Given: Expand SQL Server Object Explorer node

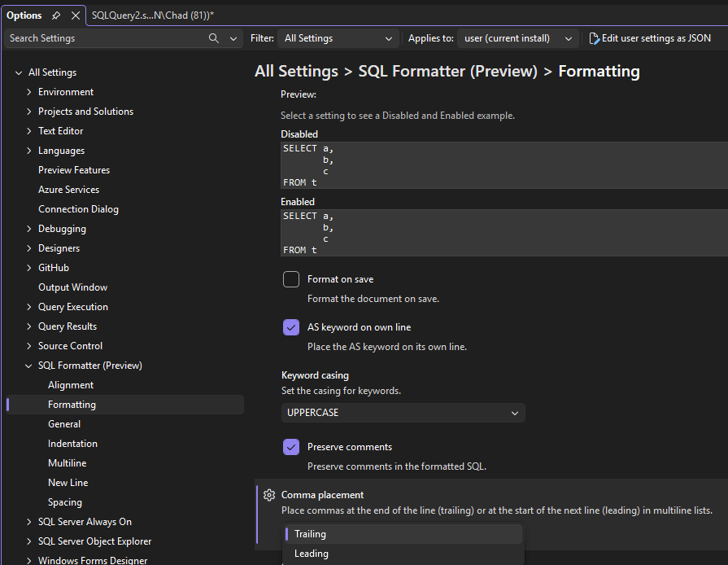Looking at the screenshot, I should tap(28, 541).
